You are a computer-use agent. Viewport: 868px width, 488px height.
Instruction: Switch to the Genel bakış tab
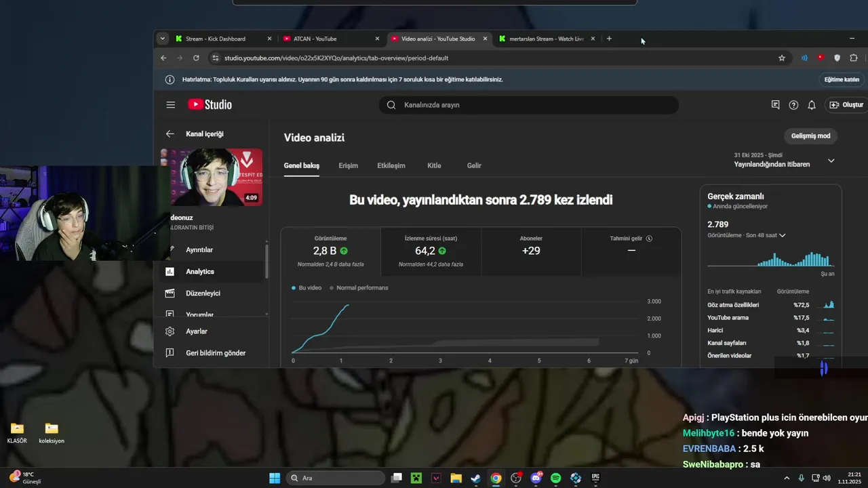coord(302,165)
